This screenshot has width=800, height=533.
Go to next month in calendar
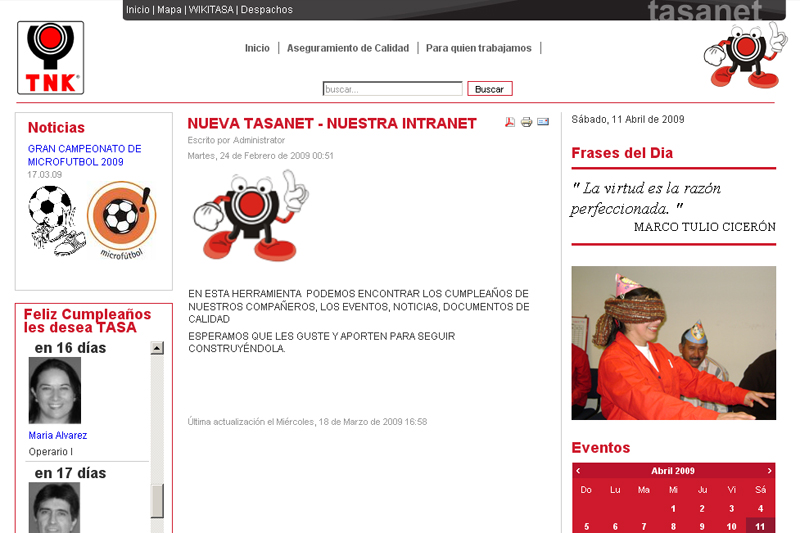pos(769,471)
